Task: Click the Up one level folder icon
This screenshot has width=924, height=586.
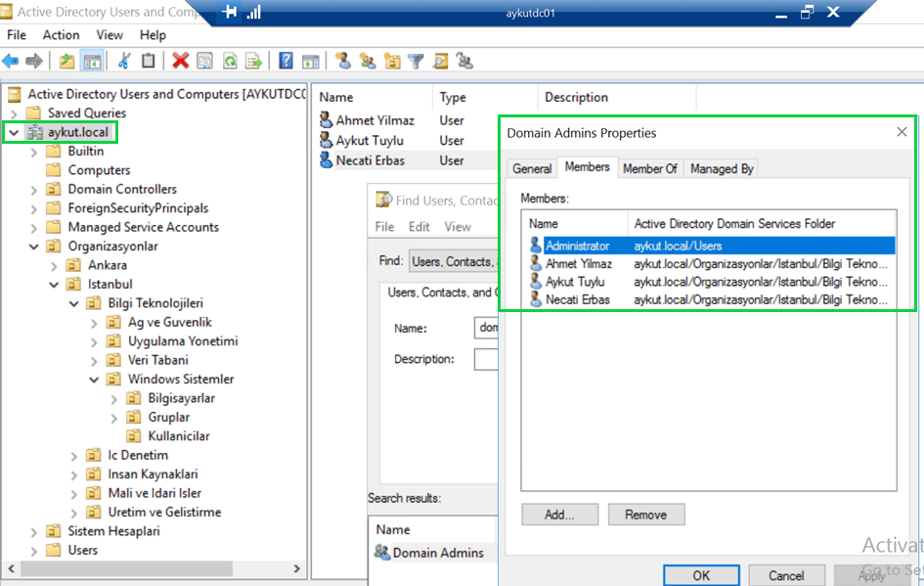Action: click(66, 62)
